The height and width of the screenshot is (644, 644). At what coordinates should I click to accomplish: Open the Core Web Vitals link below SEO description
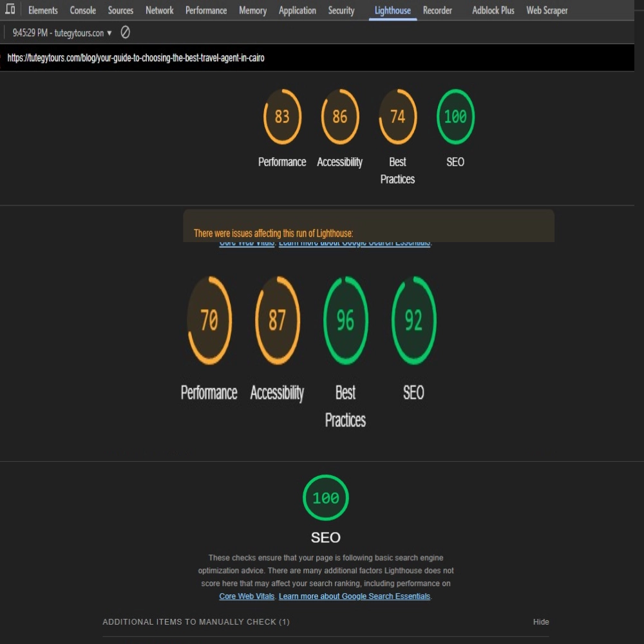pyautogui.click(x=247, y=596)
